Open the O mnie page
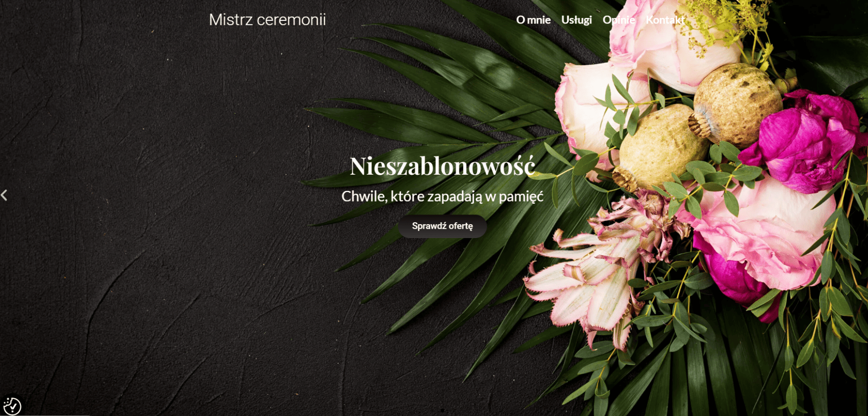868x416 pixels. [533, 20]
